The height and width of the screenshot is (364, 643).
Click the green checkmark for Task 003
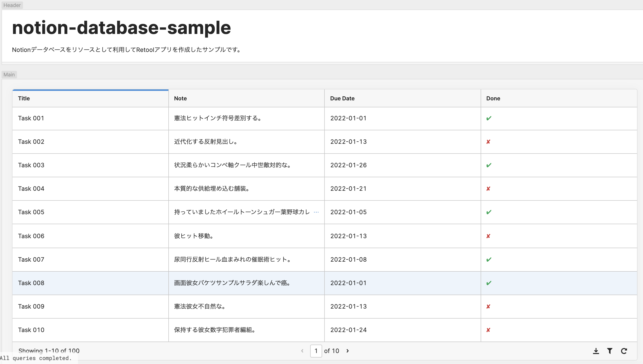pos(489,165)
